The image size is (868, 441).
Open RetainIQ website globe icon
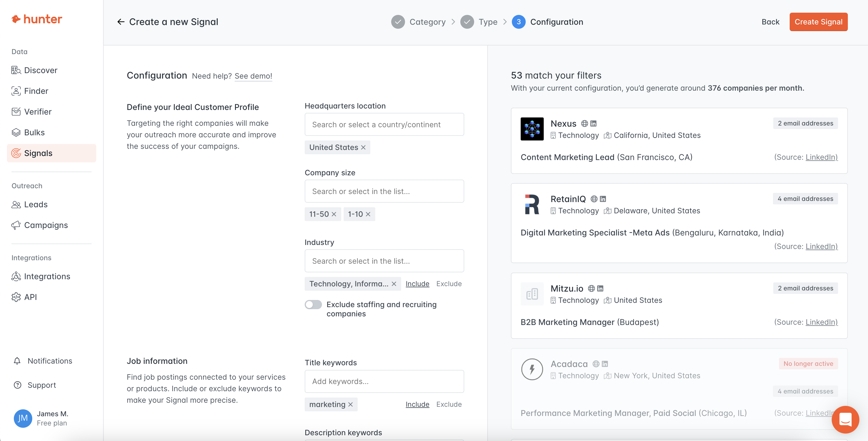(x=594, y=199)
